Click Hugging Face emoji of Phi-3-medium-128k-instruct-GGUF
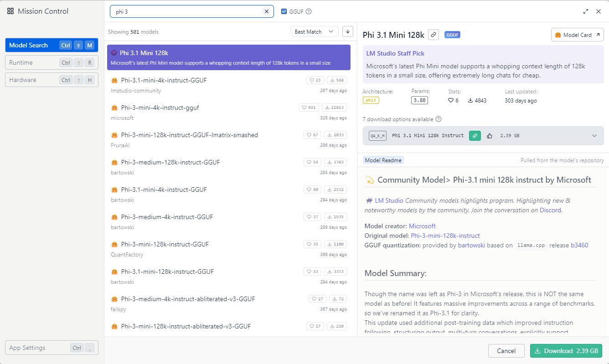The height and width of the screenshot is (364, 609). (114, 163)
